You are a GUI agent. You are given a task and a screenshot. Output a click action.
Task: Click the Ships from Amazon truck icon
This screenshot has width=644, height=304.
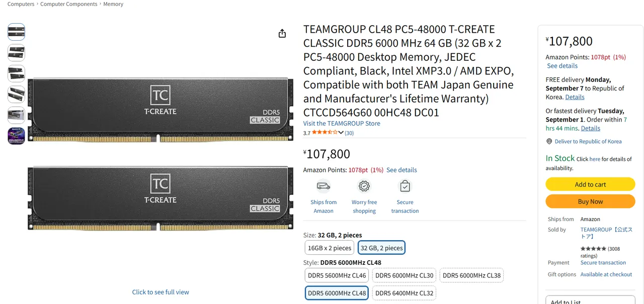[x=324, y=186]
